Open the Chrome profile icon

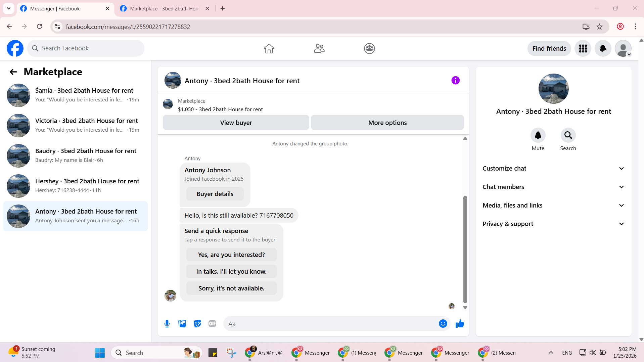pos(620,27)
